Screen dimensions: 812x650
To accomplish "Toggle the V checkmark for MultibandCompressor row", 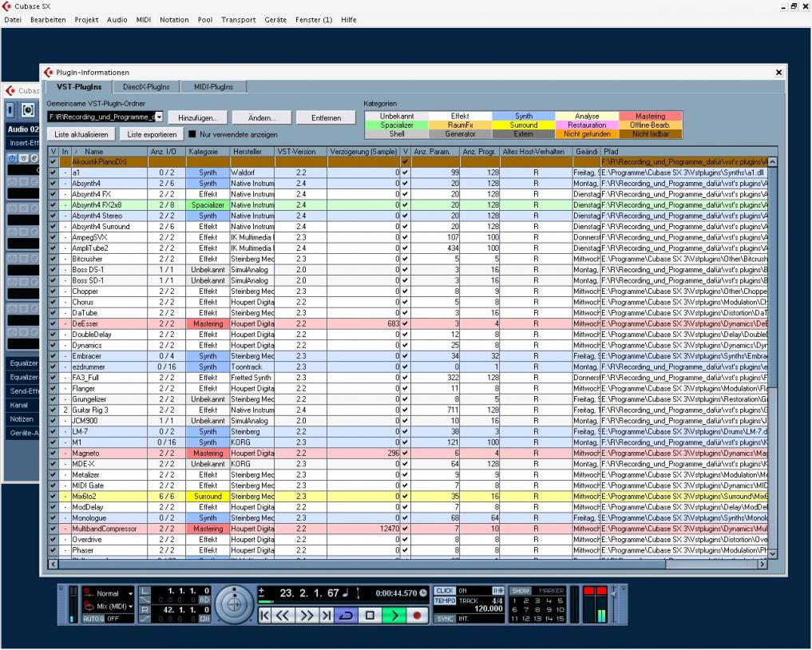I will [x=405, y=529].
